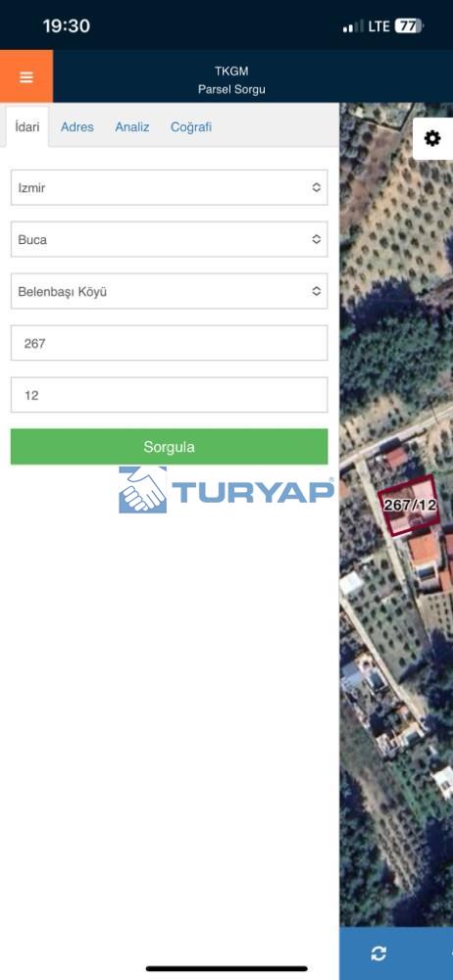Focus the parcel number field showing 12
The height and width of the screenshot is (980, 453).
pyautogui.click(x=169, y=395)
